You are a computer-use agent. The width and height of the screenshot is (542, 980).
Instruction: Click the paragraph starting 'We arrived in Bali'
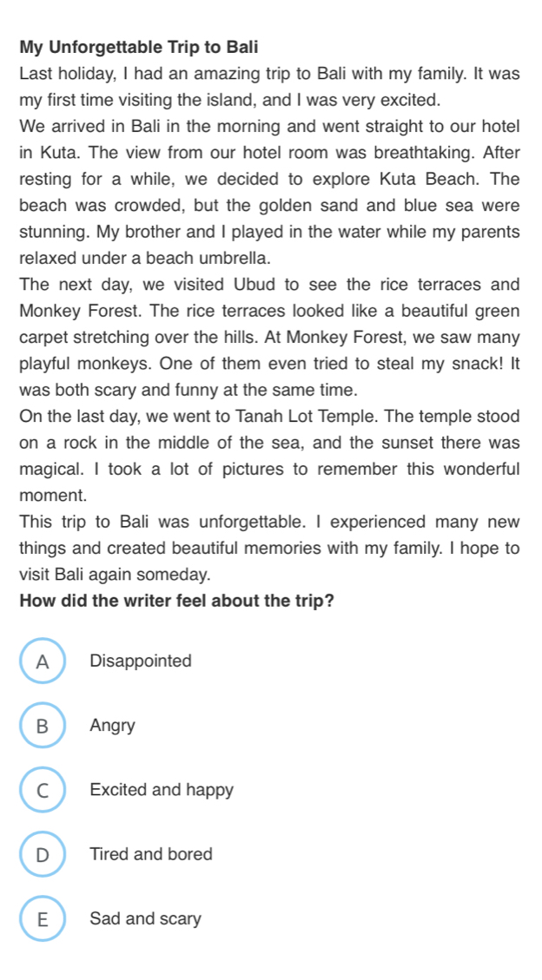[269, 193]
